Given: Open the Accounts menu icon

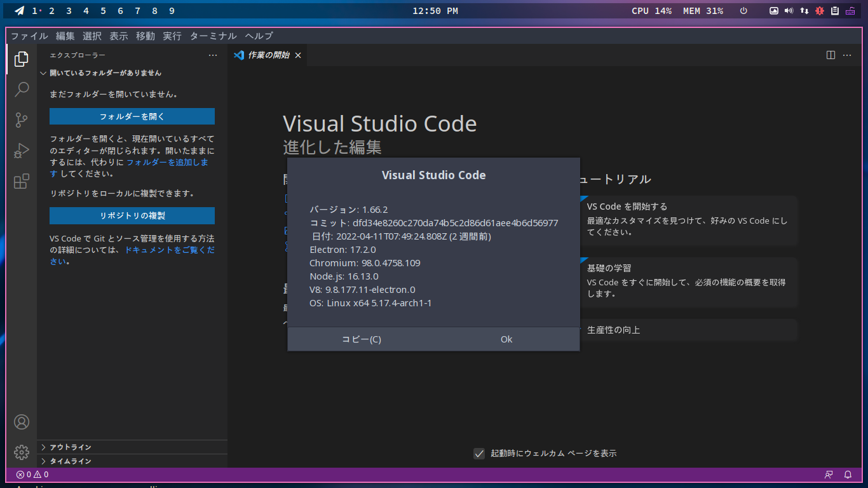Looking at the screenshot, I should (22, 422).
